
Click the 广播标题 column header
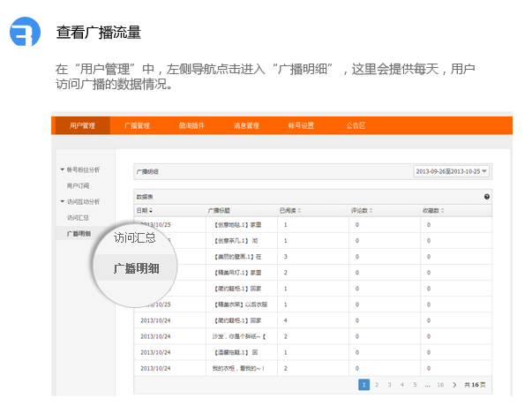pos(219,211)
